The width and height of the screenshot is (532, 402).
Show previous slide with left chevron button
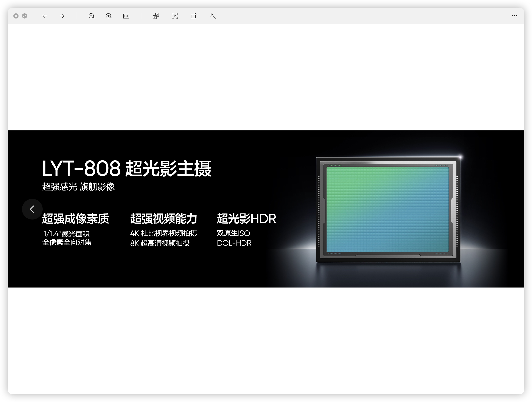point(32,209)
